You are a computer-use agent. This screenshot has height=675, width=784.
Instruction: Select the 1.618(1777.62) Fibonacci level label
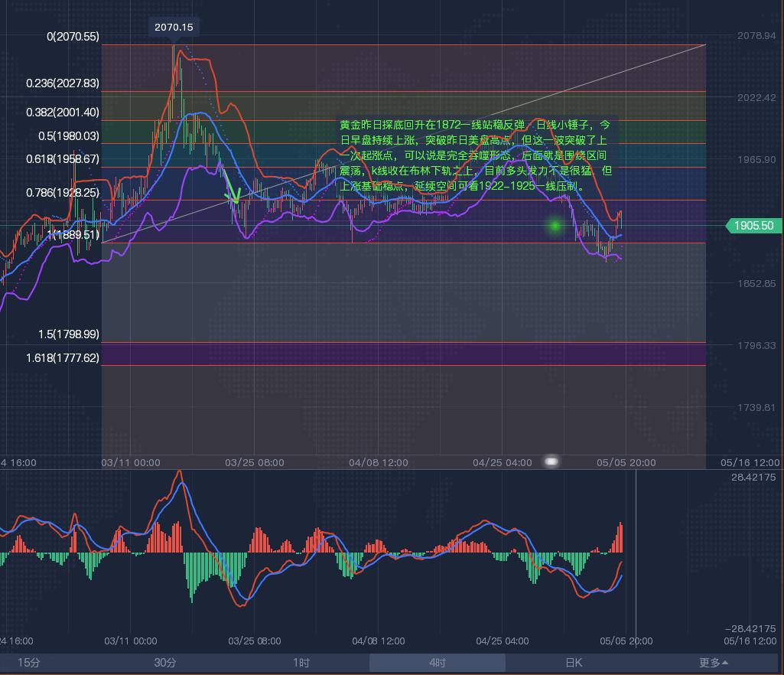(62, 357)
